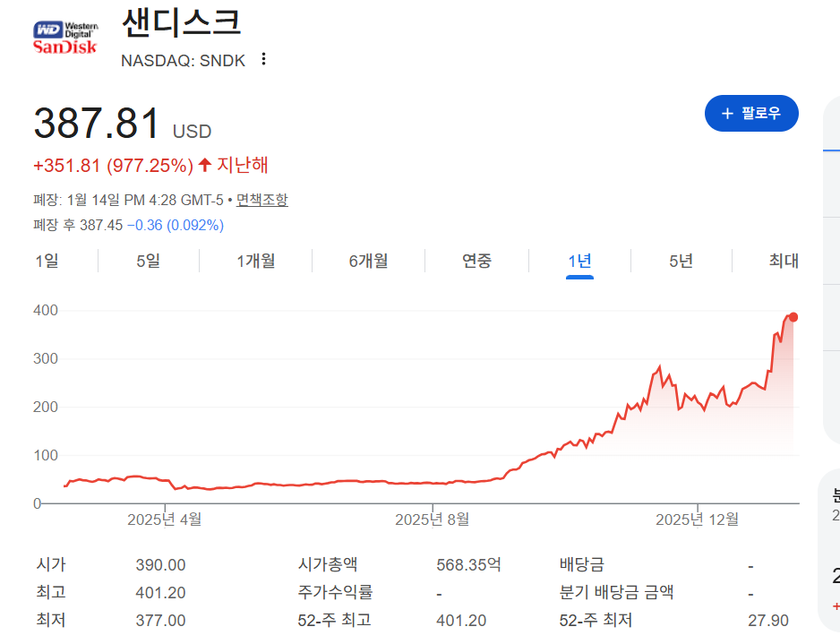Click the blue 팔로우 follow button
This screenshot has width=840, height=644.
[x=750, y=114]
